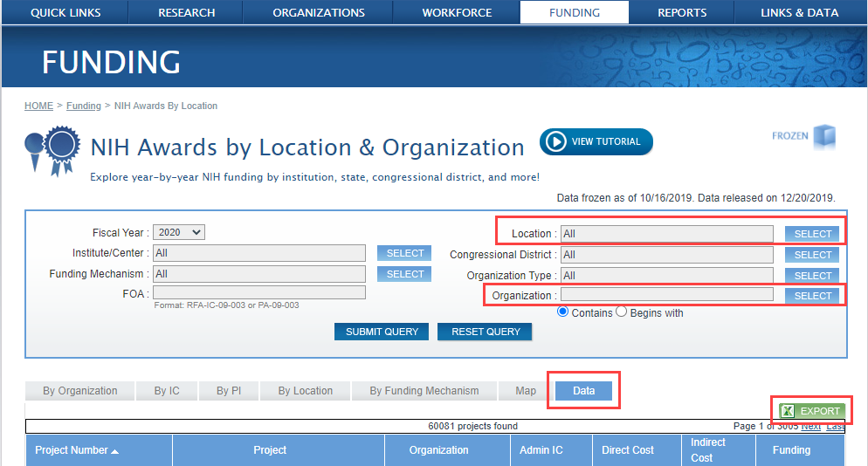Viewport: 868px width, 466px height.
Task: Click the Excel Export icon
Action: (788, 411)
